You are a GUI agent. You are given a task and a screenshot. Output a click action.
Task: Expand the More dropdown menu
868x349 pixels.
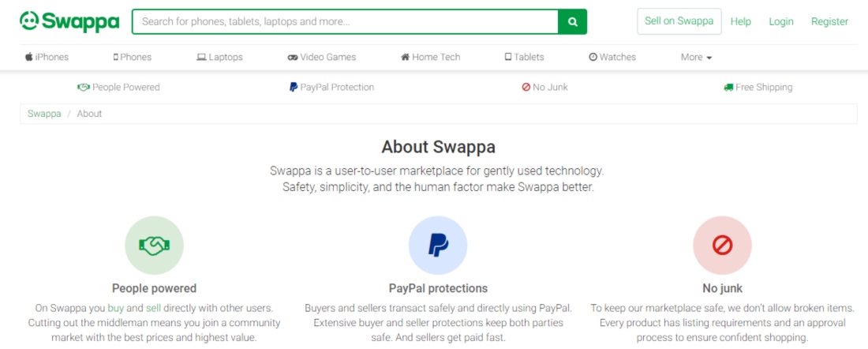pos(697,57)
